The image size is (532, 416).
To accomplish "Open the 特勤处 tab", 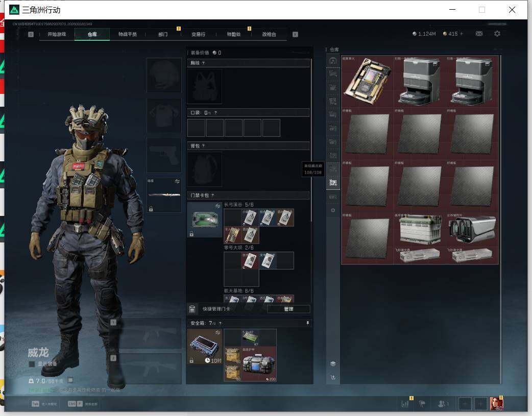I will click(234, 34).
